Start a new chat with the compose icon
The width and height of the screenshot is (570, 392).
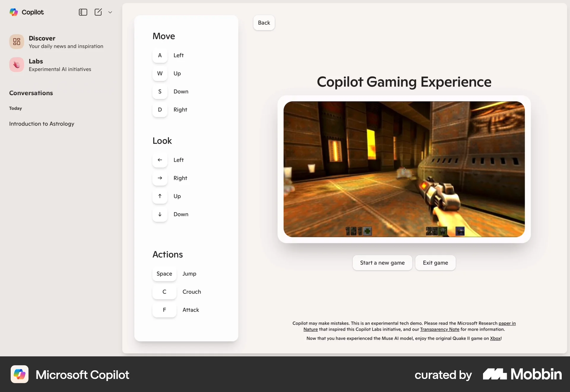[x=98, y=12]
